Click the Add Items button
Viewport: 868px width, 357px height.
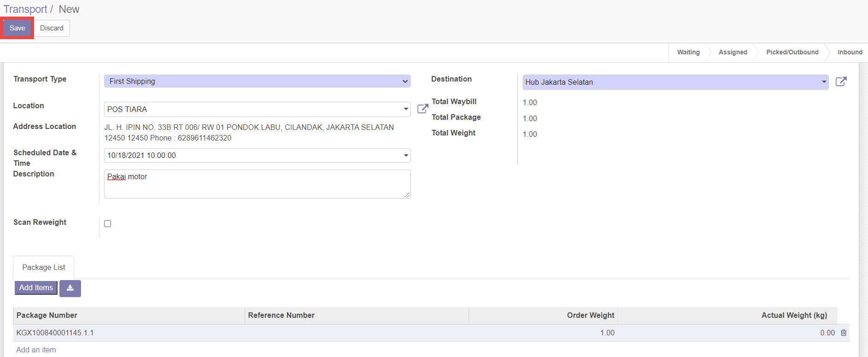tap(36, 287)
